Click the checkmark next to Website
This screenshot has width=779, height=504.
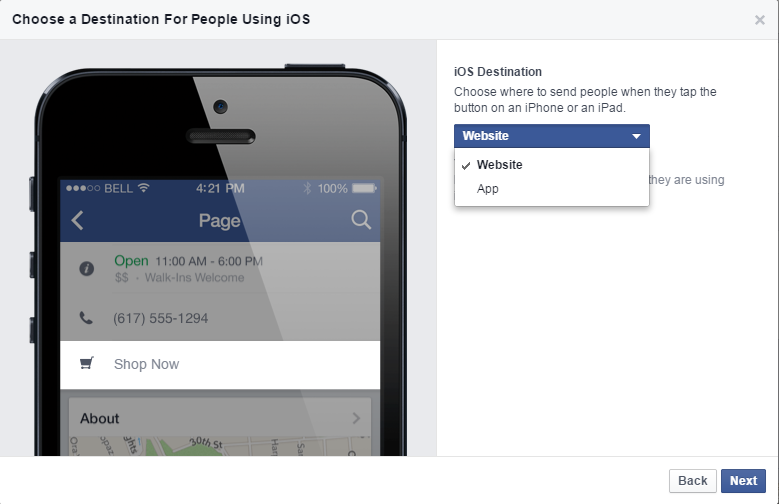[466, 166]
